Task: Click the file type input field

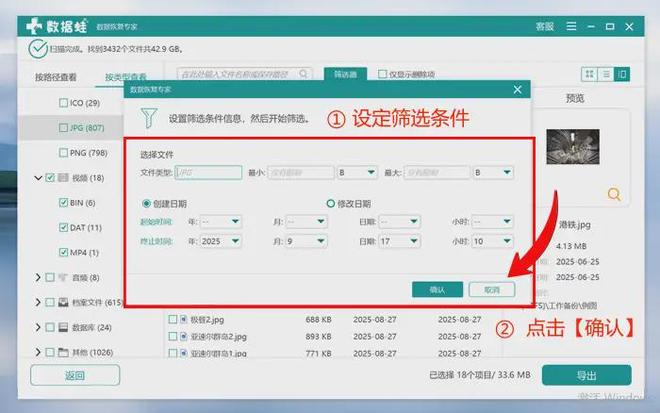Action: [208, 173]
